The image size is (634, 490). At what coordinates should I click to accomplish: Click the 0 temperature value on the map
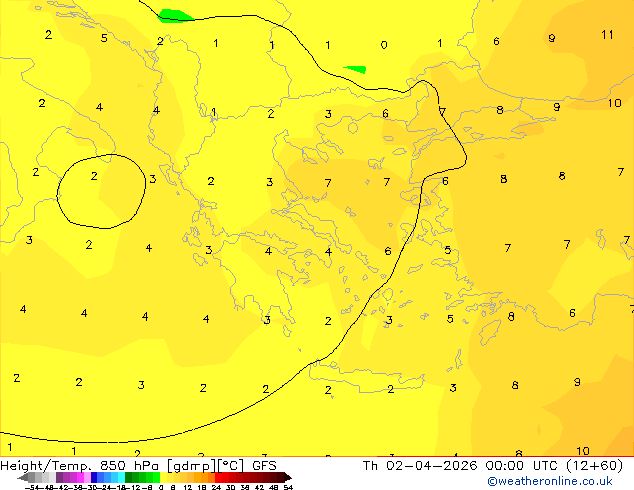384,45
